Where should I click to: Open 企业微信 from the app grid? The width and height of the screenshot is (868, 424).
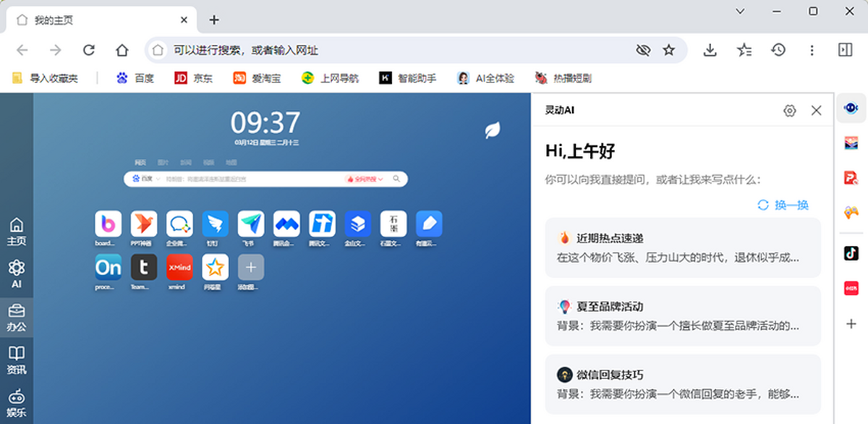tap(179, 224)
